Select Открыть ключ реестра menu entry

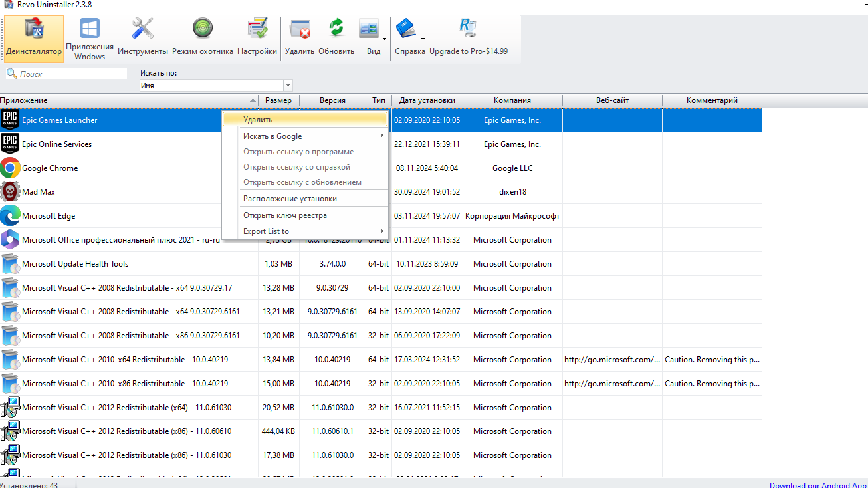(x=305, y=215)
